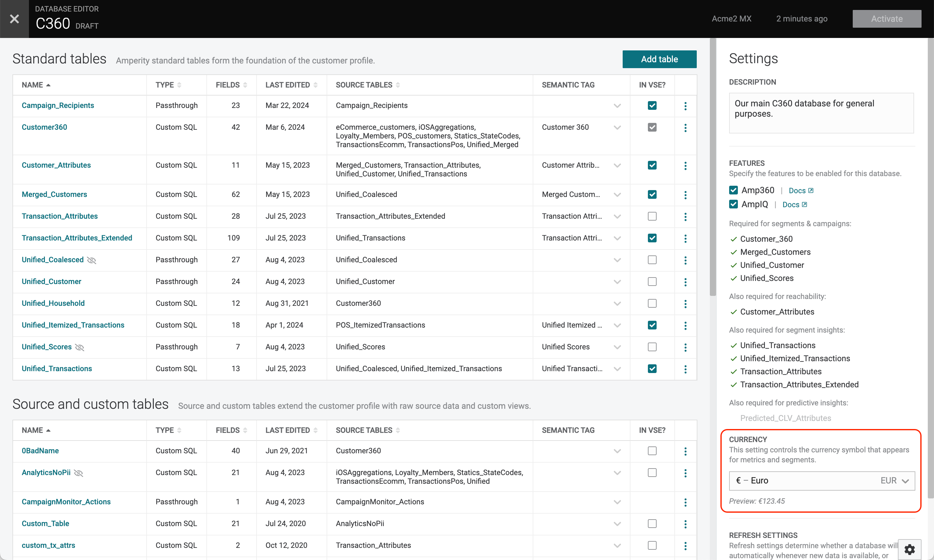The image size is (934, 560).
Task: Open the three-dot menu for Custom_Table
Action: click(685, 524)
